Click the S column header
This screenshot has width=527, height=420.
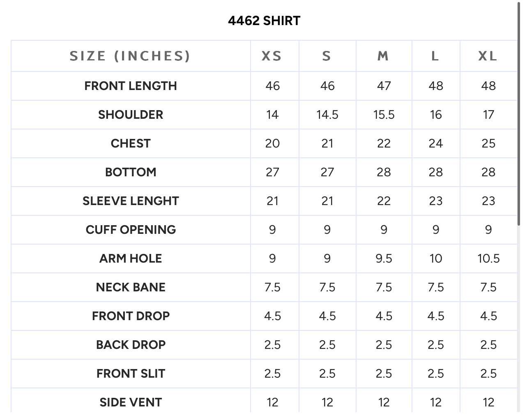(327, 56)
